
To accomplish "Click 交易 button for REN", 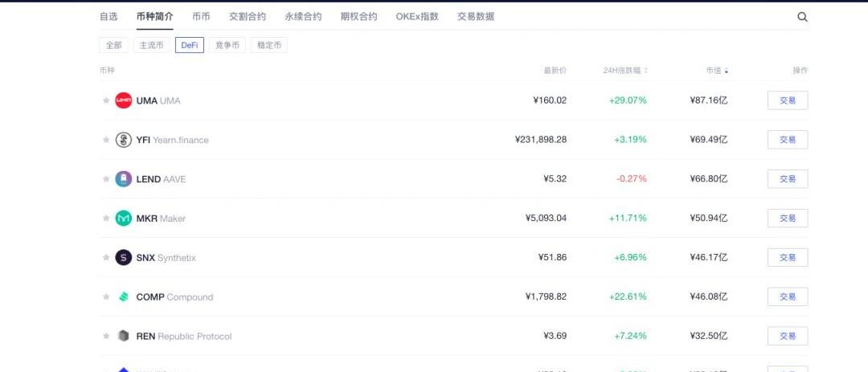I will [787, 337].
